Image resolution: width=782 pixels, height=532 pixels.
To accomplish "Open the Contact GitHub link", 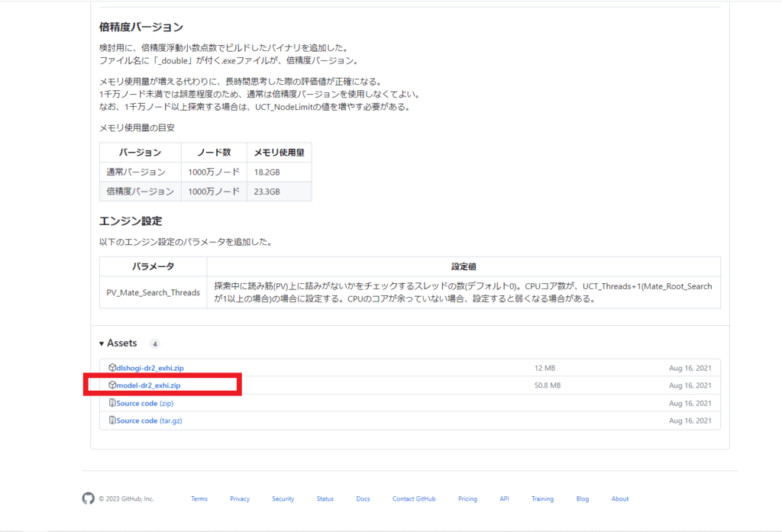I will [413, 498].
